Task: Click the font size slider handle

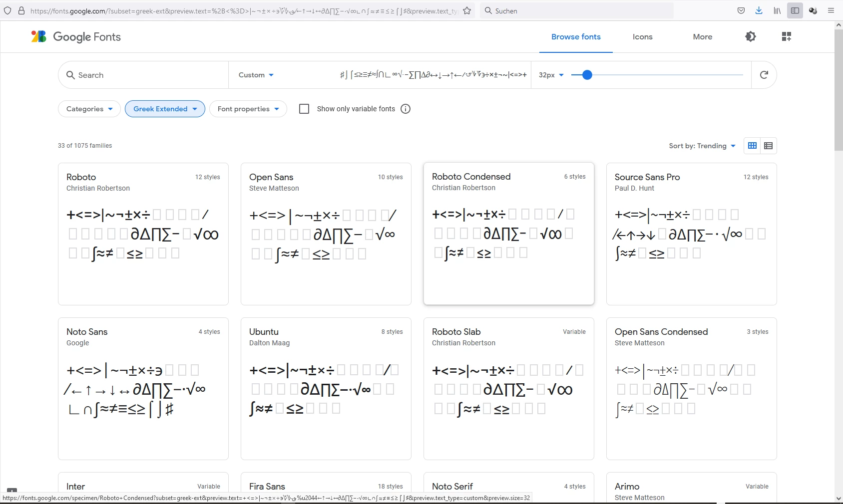Action: (x=587, y=75)
